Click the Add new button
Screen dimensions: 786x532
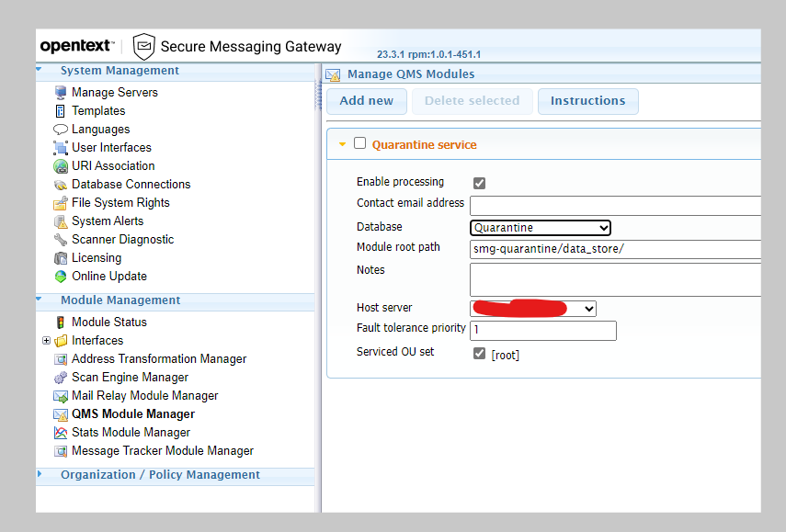click(x=366, y=101)
